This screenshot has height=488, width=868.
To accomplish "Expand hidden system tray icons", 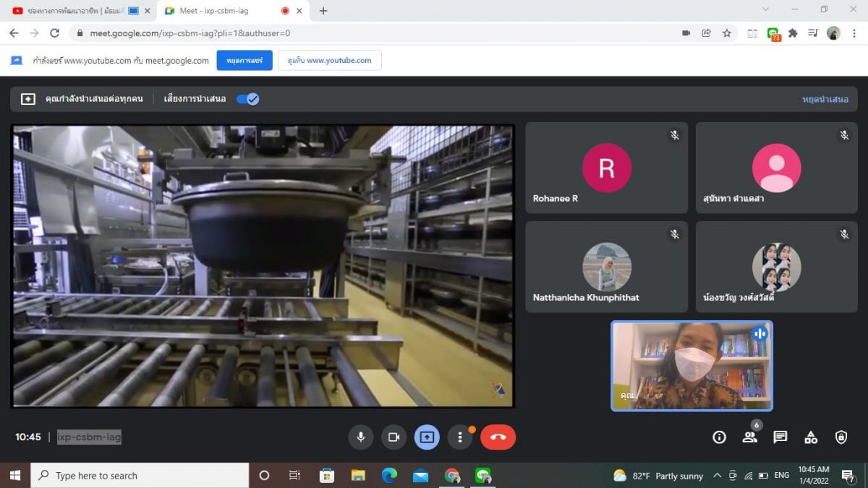I will [717, 475].
